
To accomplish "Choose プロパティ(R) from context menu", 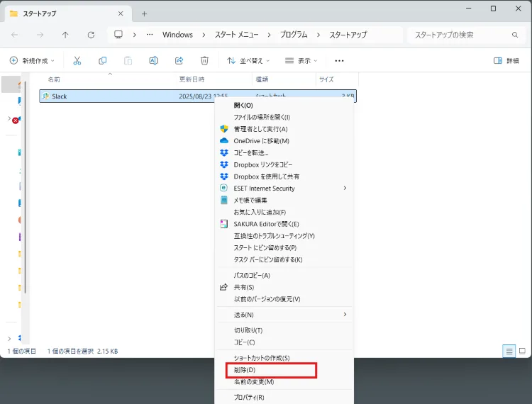I will [x=249, y=398].
